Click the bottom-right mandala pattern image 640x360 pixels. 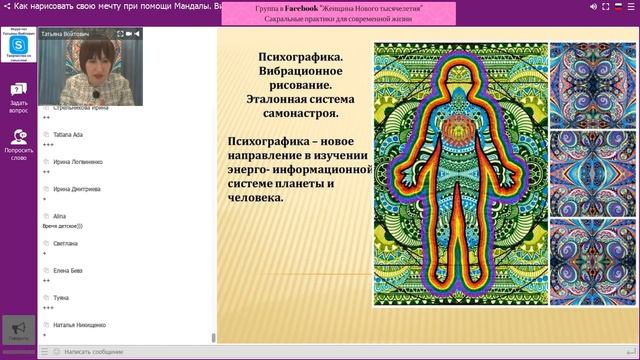tap(593, 262)
